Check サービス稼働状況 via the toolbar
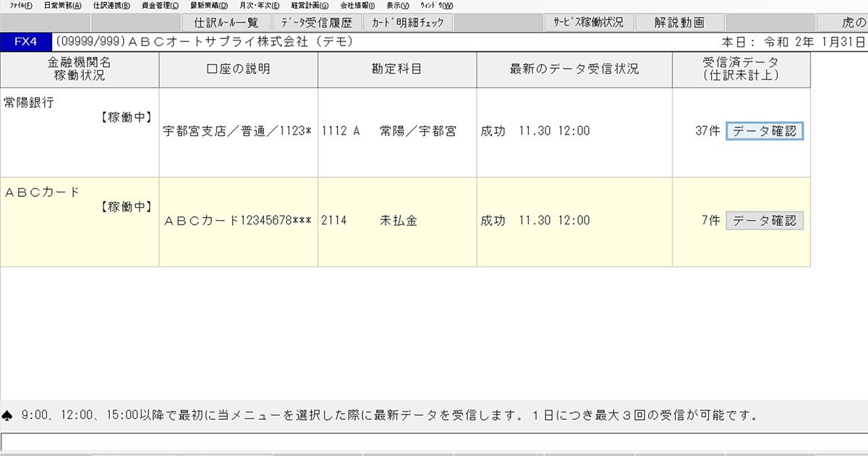 pyautogui.click(x=588, y=22)
